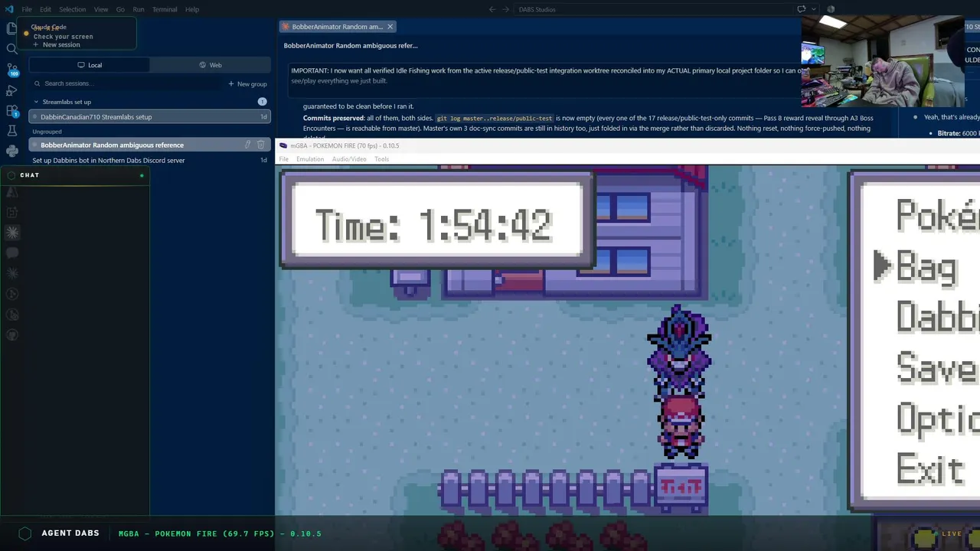Image resolution: width=980 pixels, height=551 pixels.
Task: Open the chat icon in the title bar
Action: click(x=802, y=9)
